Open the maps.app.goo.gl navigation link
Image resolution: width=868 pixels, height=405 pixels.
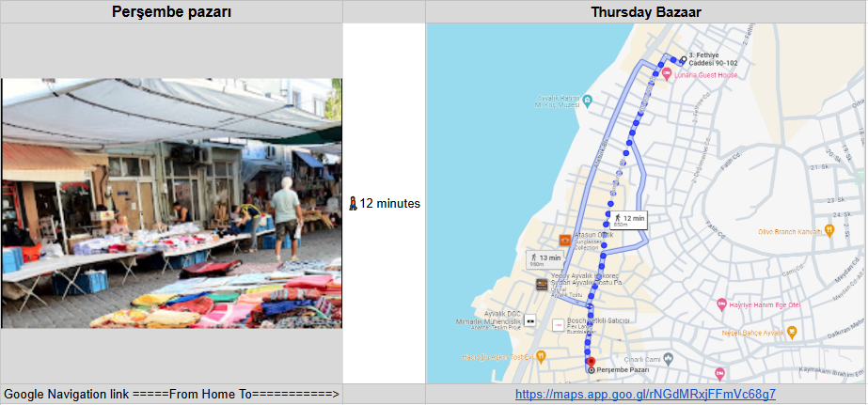tap(645, 395)
